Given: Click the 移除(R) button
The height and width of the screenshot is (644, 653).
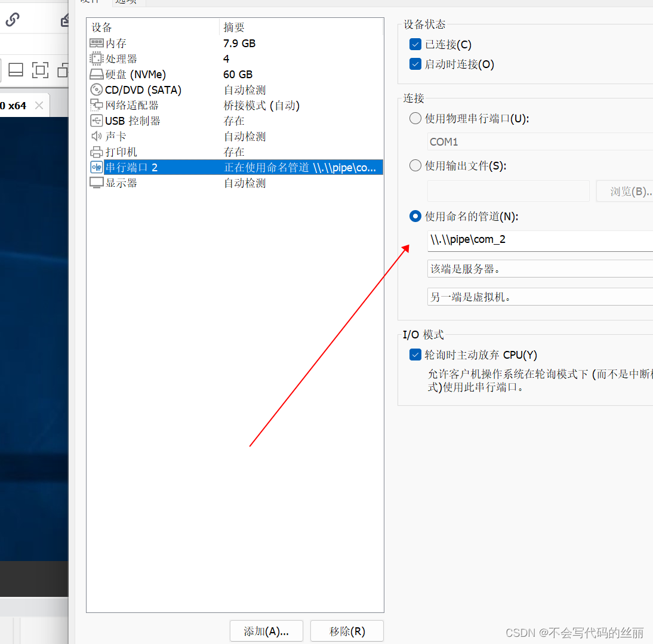Looking at the screenshot, I should pos(347,631).
